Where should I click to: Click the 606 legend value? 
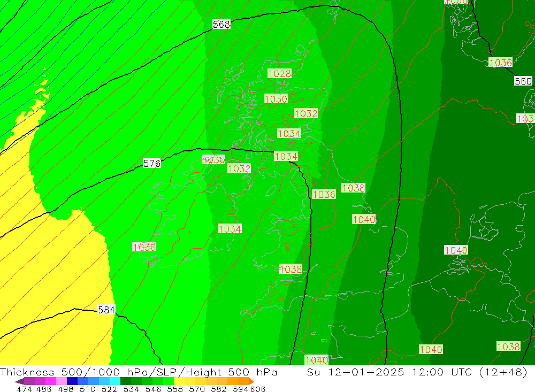click(x=257, y=389)
